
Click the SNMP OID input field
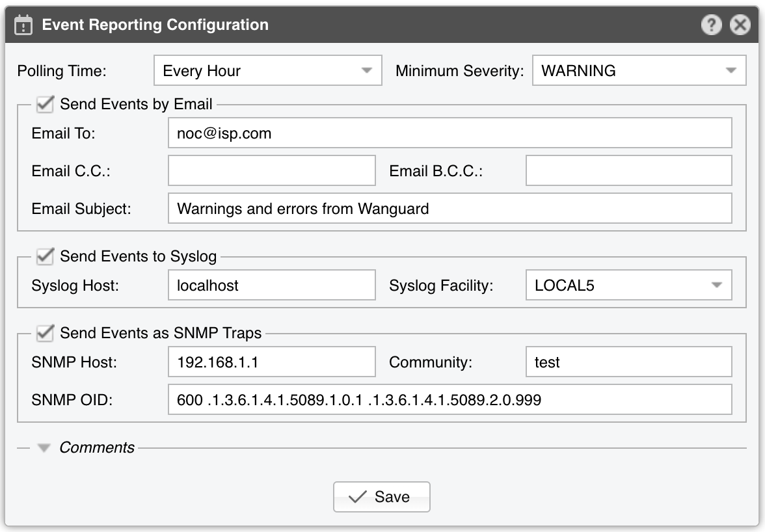point(450,400)
